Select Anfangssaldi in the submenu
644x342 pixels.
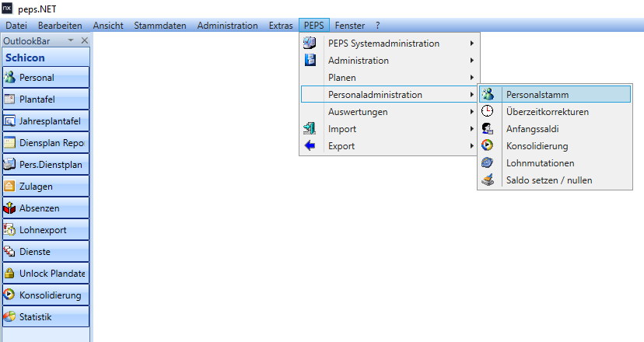pos(555,129)
